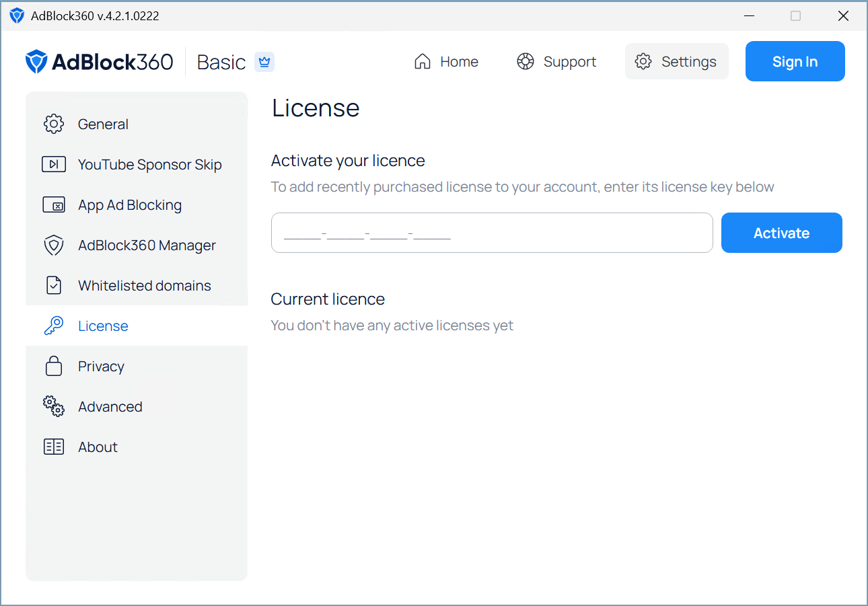Click the YouTube Sponsor Skip play icon
This screenshot has width=868, height=606.
pyautogui.click(x=54, y=164)
